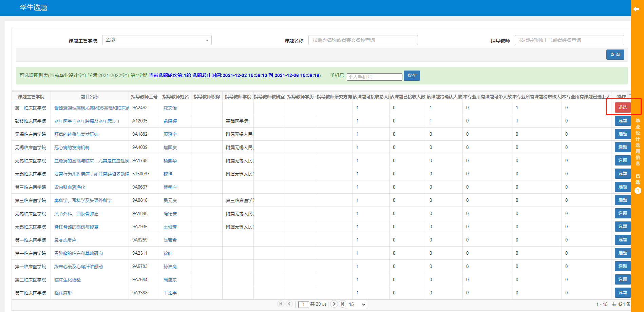Open the 毕业设计选题信息 sidebar tab
Screen dimensions: 644x312
(x=638, y=142)
